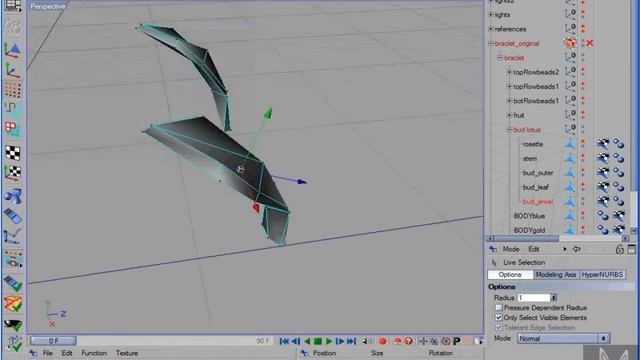
Task: Toggle the orange mesh checkmark icon
Action: click(x=13, y=304)
